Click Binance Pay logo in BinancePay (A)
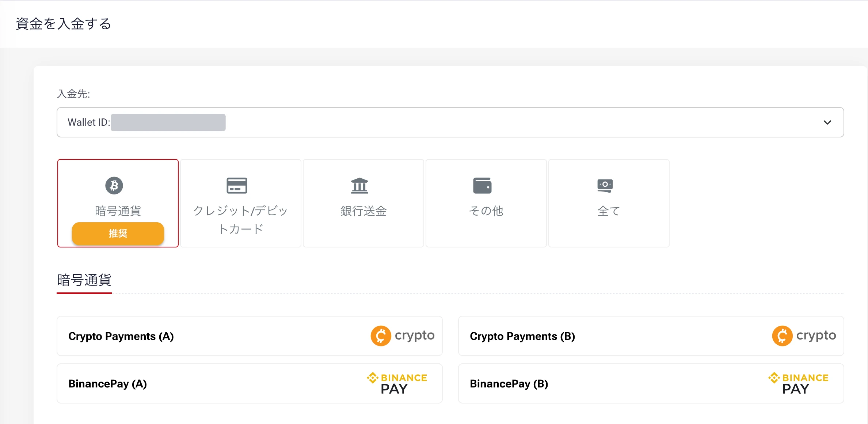Image resolution: width=868 pixels, height=424 pixels. coord(397,383)
